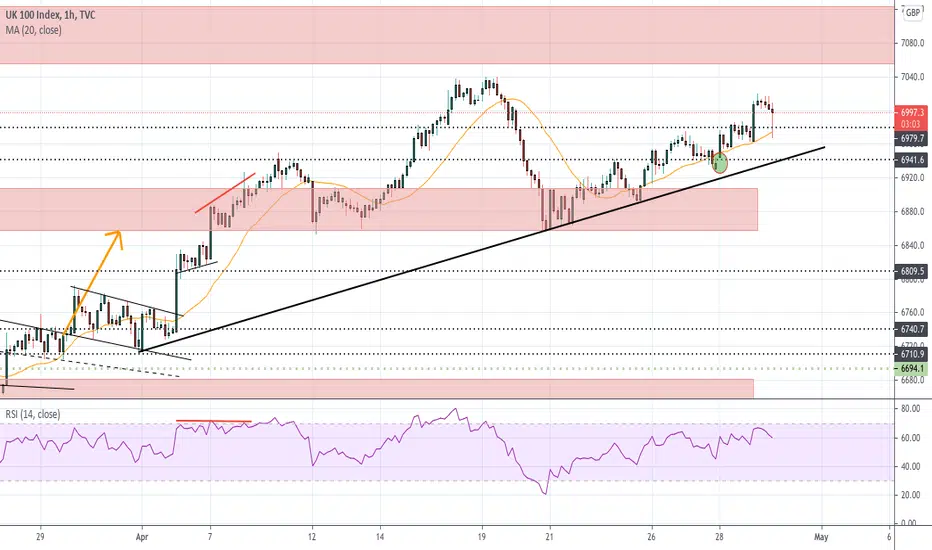Click the 14 date label on time axis

(380, 536)
